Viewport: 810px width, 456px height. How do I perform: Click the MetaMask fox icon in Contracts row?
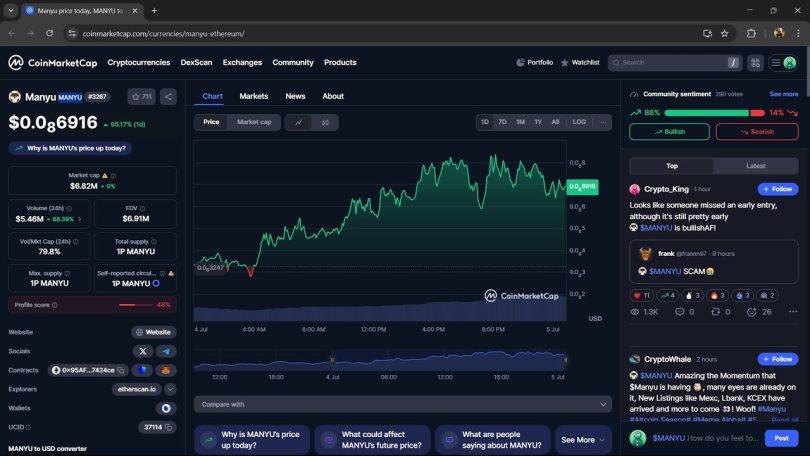tap(166, 370)
